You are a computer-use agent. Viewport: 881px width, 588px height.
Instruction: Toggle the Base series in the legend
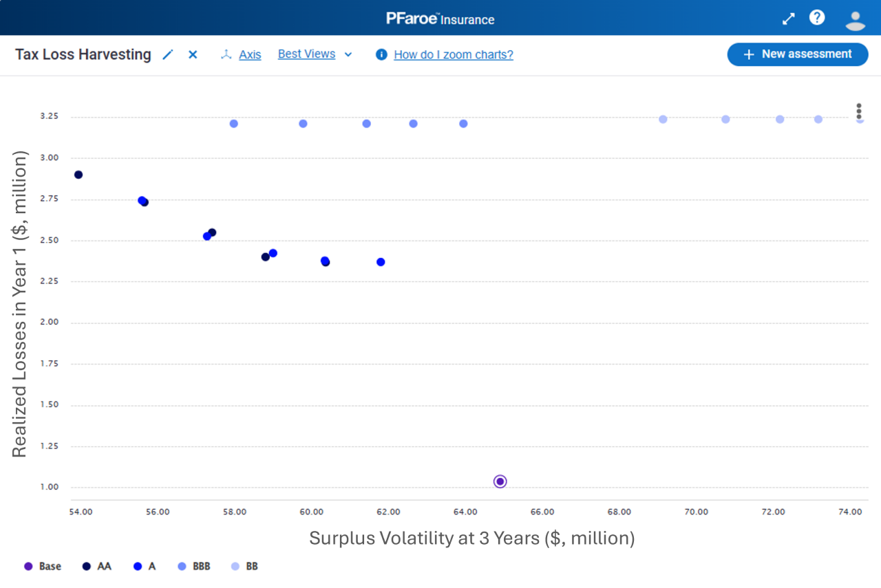43,567
